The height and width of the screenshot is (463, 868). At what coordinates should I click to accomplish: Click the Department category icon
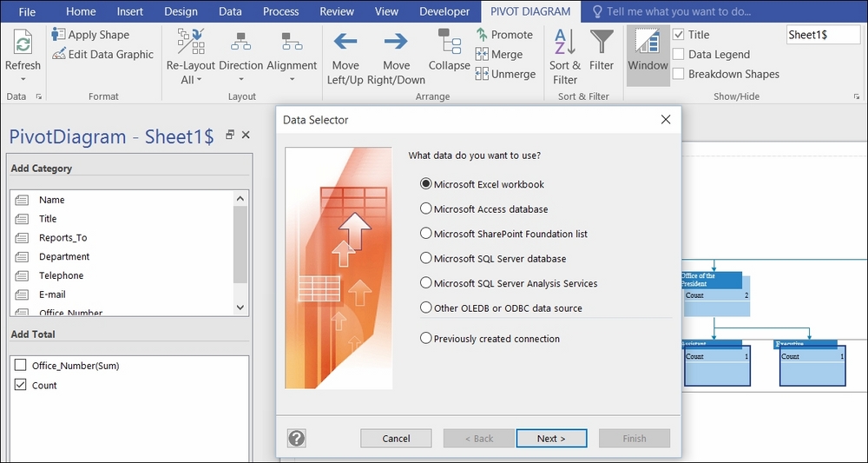(x=22, y=256)
